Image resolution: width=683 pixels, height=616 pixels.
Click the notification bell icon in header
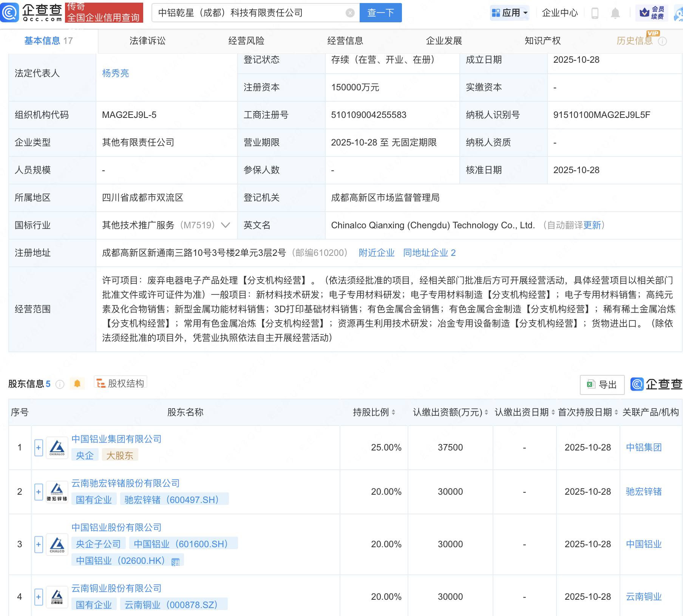[615, 12]
